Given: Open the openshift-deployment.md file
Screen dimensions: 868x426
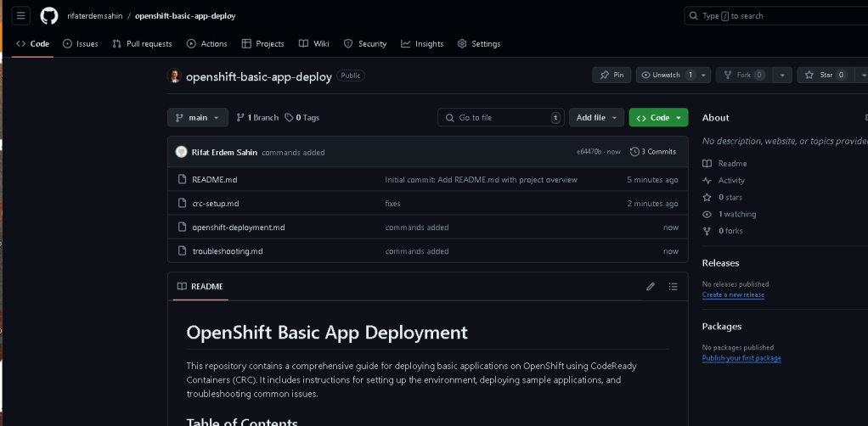Looking at the screenshot, I should coord(239,227).
